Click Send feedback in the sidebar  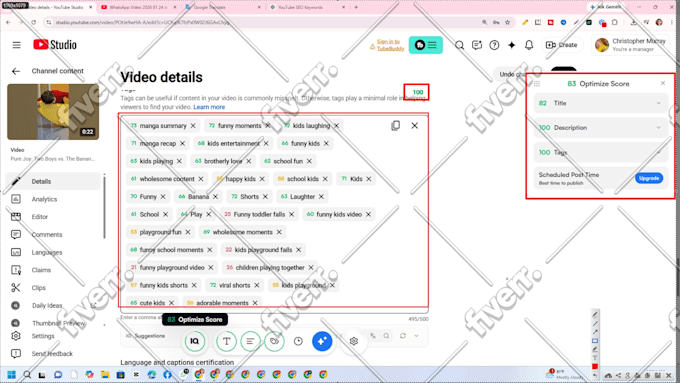54,354
